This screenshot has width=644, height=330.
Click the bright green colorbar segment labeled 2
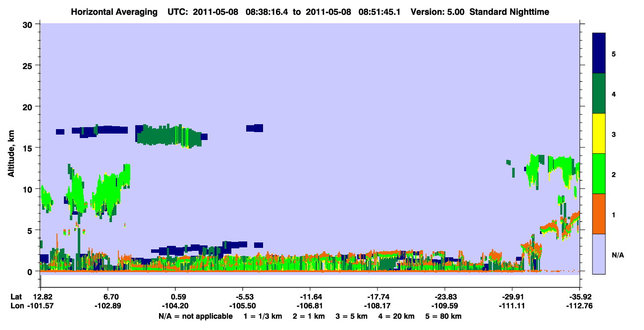599,174
